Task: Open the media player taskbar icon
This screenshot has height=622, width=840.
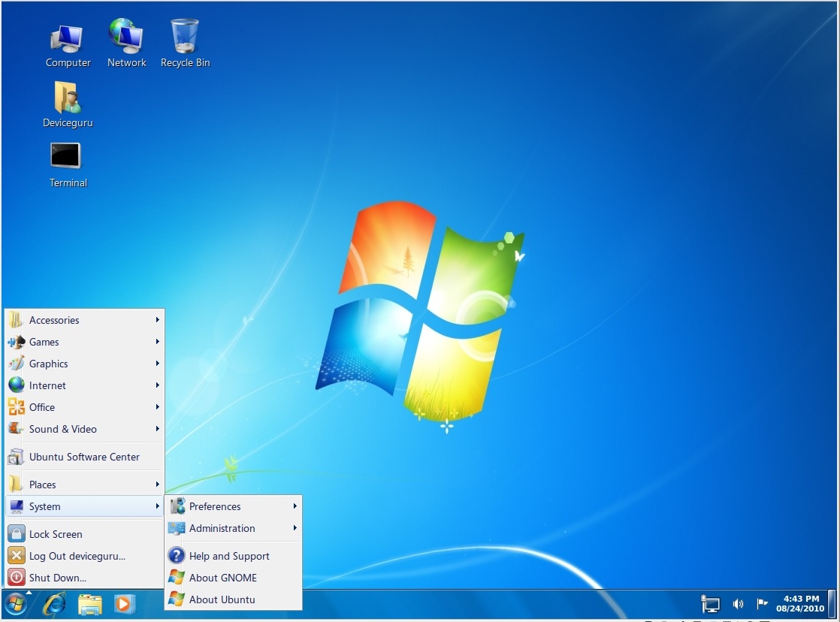Action: 124,604
